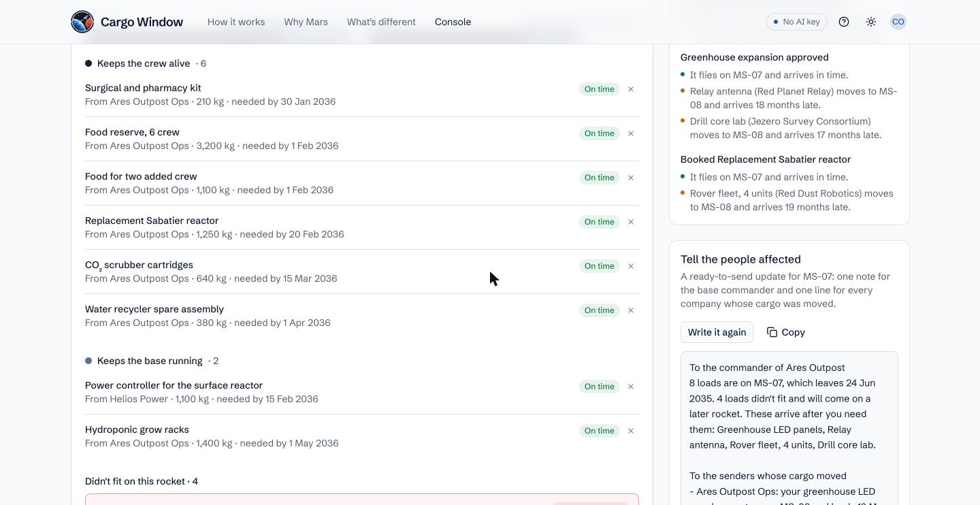Click the Relay antenna moves to MS-08 line
Image resolution: width=980 pixels, height=505 pixels.
[794, 98]
